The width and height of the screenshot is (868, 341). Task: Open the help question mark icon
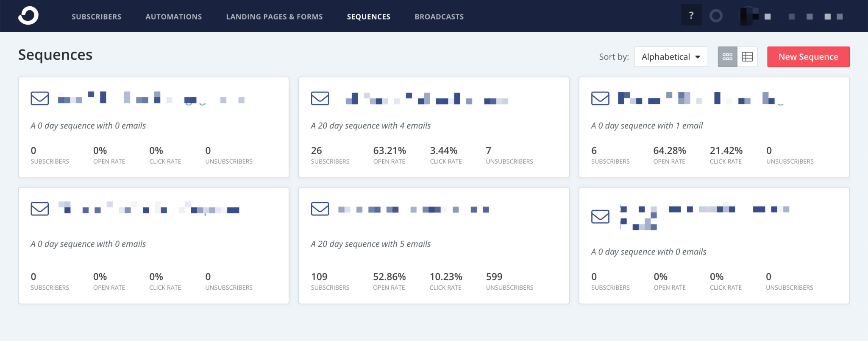[691, 16]
